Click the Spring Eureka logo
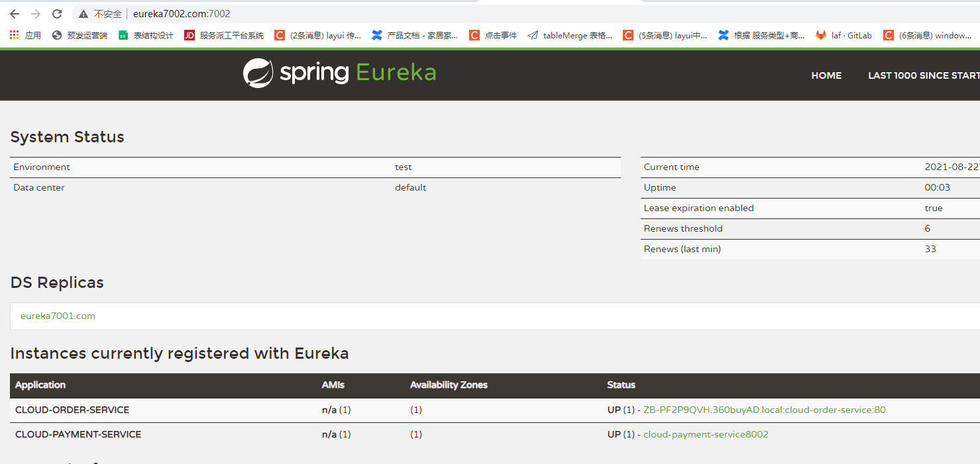This screenshot has height=464, width=980. coord(340,73)
